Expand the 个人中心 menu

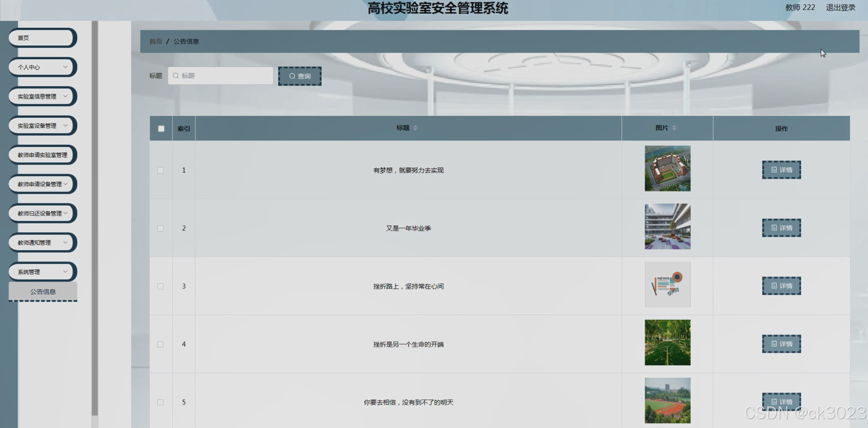pos(41,67)
